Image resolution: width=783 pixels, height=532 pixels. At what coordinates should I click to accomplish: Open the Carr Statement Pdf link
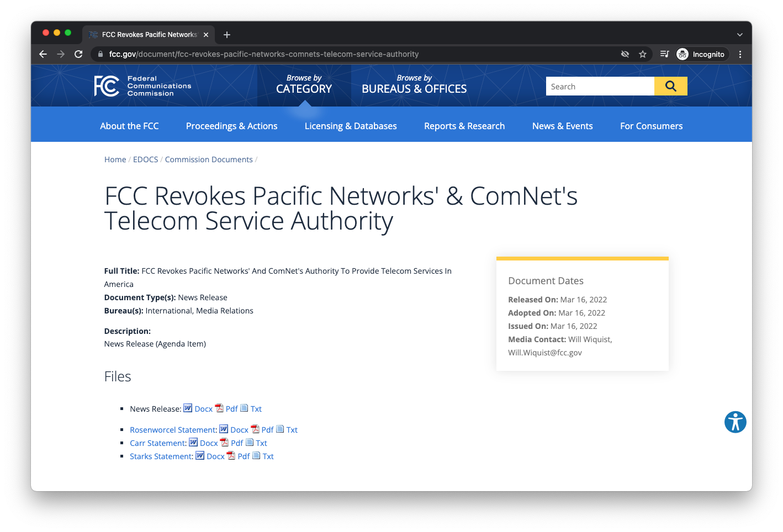[x=237, y=443]
